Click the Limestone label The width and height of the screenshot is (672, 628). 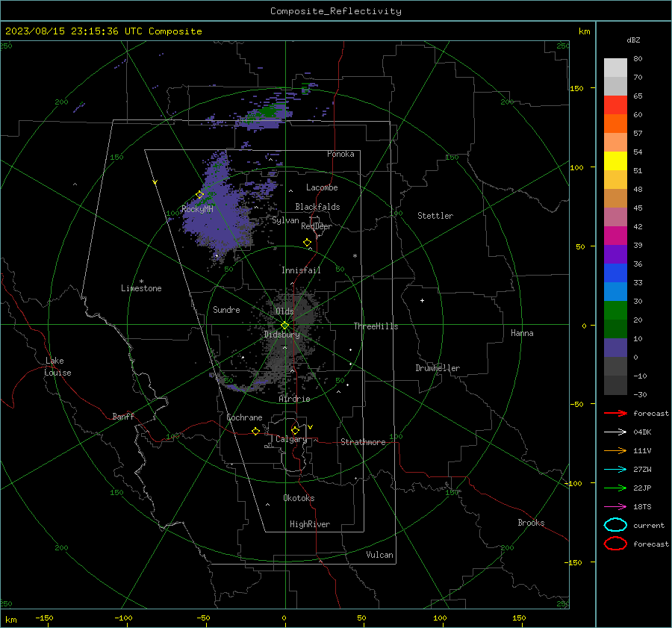click(141, 288)
